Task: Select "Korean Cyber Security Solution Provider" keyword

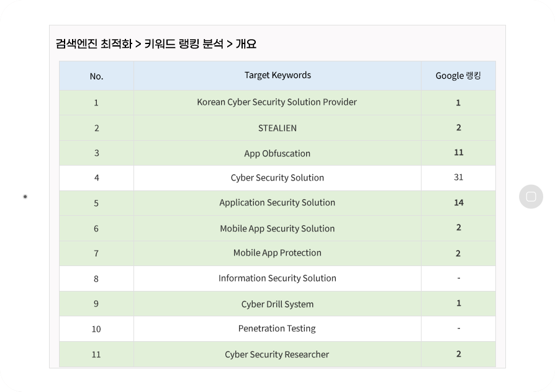Action: tap(277, 102)
